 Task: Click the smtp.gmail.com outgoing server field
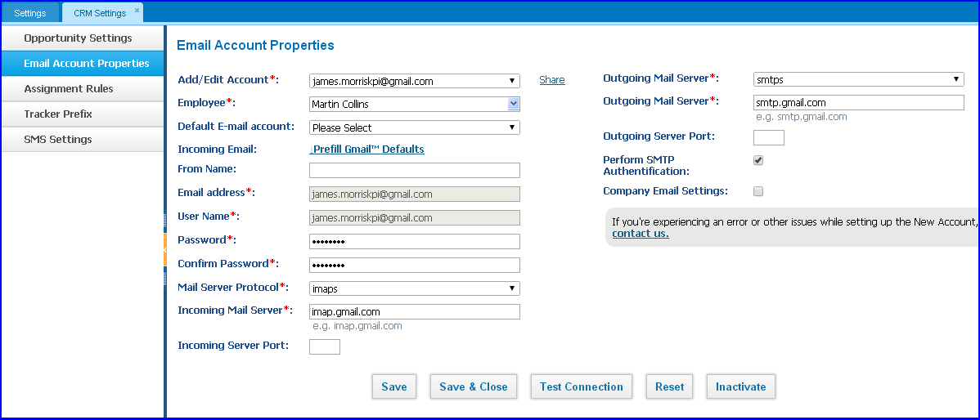[859, 103]
